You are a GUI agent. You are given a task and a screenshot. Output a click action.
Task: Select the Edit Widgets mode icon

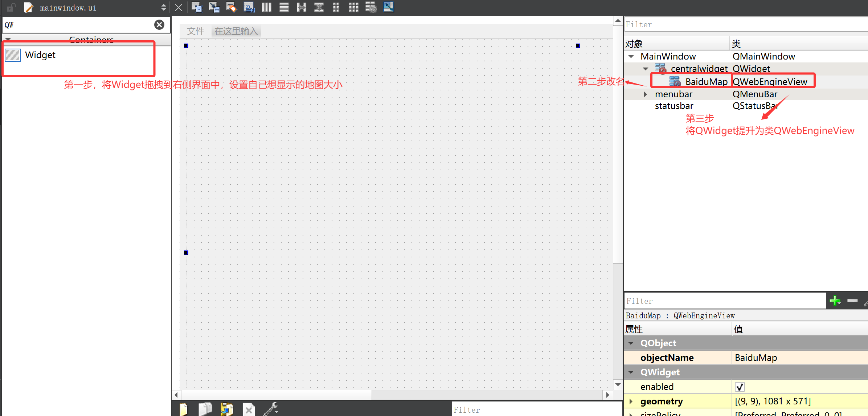[x=197, y=7]
